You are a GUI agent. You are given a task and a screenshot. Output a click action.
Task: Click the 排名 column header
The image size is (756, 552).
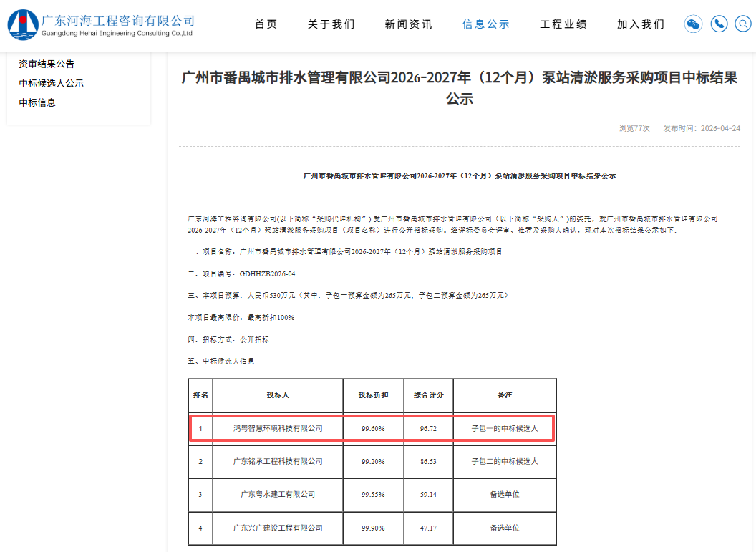coord(200,395)
